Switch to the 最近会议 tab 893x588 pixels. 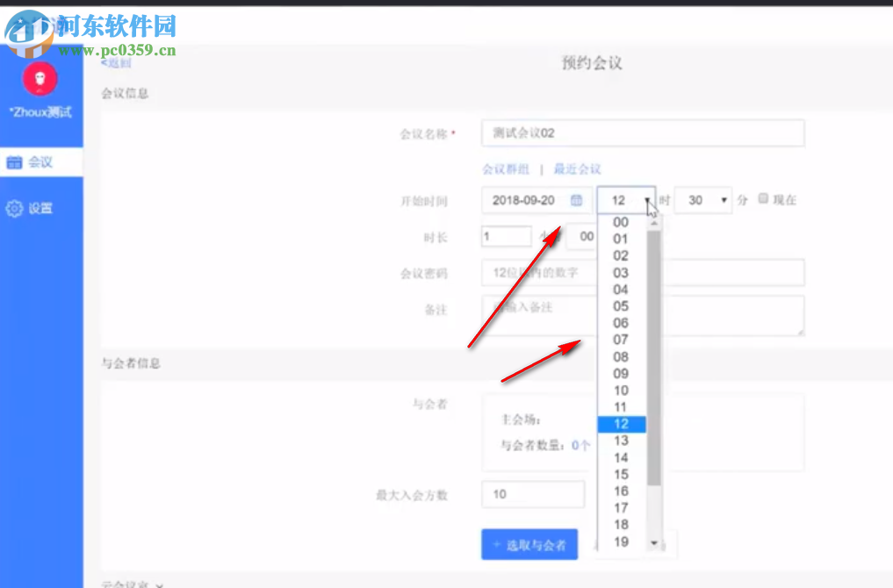pos(578,169)
